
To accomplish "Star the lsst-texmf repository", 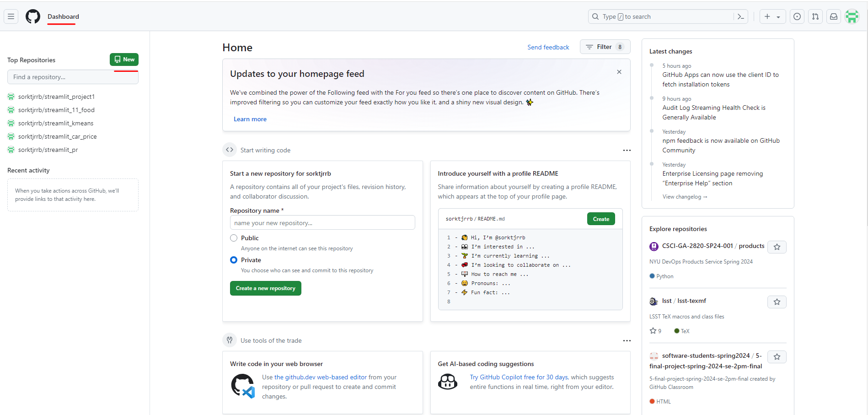I will click(777, 302).
